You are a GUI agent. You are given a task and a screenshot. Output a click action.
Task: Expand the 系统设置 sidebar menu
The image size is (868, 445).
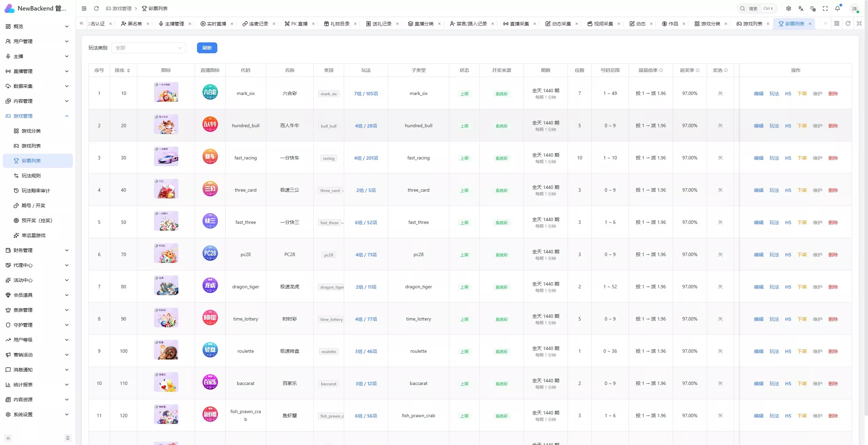[x=37, y=414]
